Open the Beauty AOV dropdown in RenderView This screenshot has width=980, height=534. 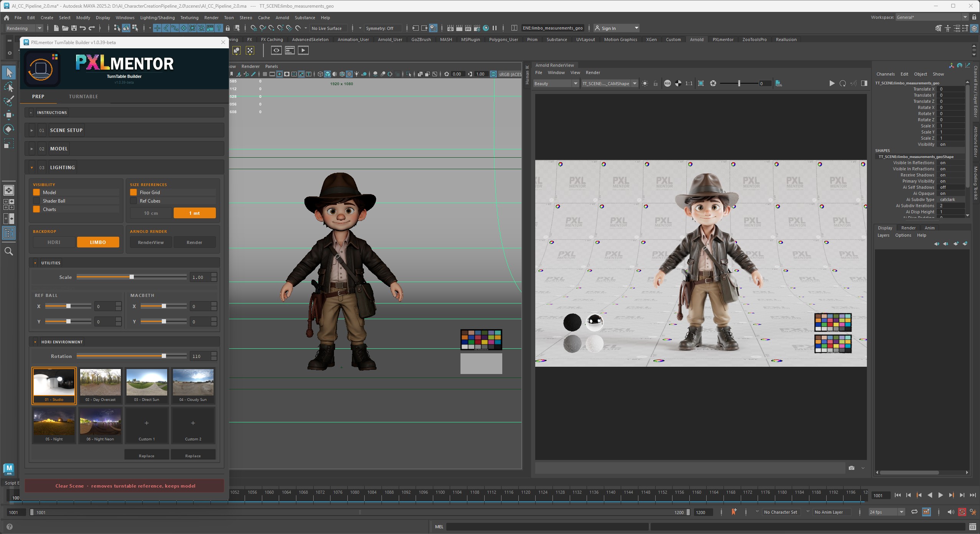pyautogui.click(x=556, y=83)
